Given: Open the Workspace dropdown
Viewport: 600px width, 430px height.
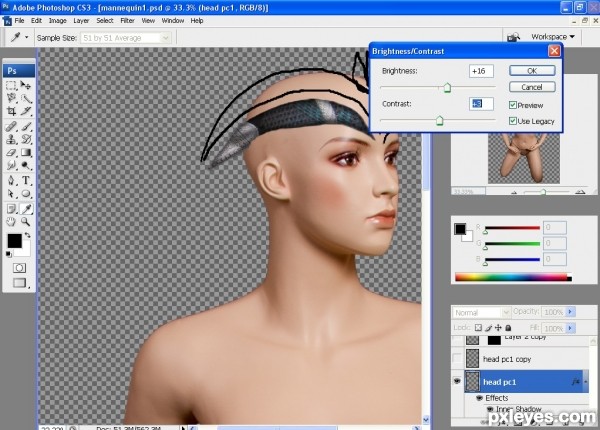Looking at the screenshot, I should pyautogui.click(x=553, y=37).
